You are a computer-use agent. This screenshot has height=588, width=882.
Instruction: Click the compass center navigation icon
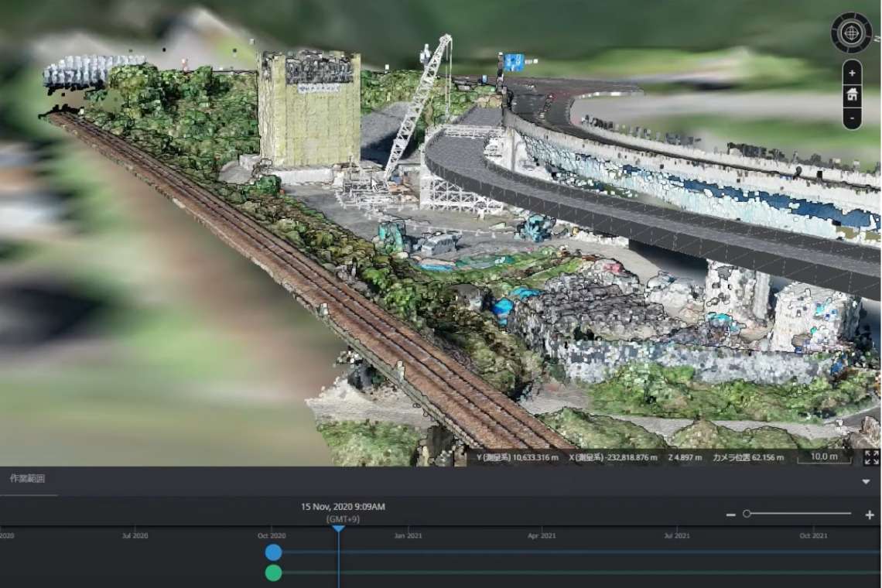coord(851,32)
